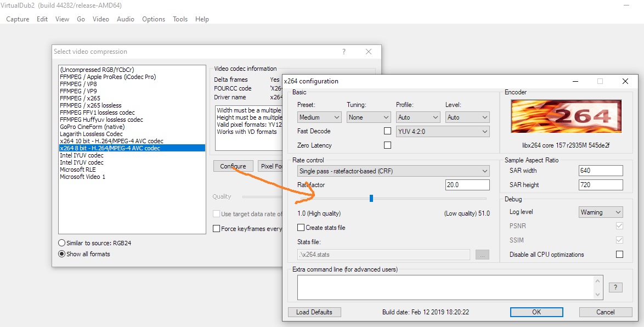Viewport: 644px width, 327px height.
Task: Toggle Disable all CPU optimizations checkbox
Action: coord(619,254)
